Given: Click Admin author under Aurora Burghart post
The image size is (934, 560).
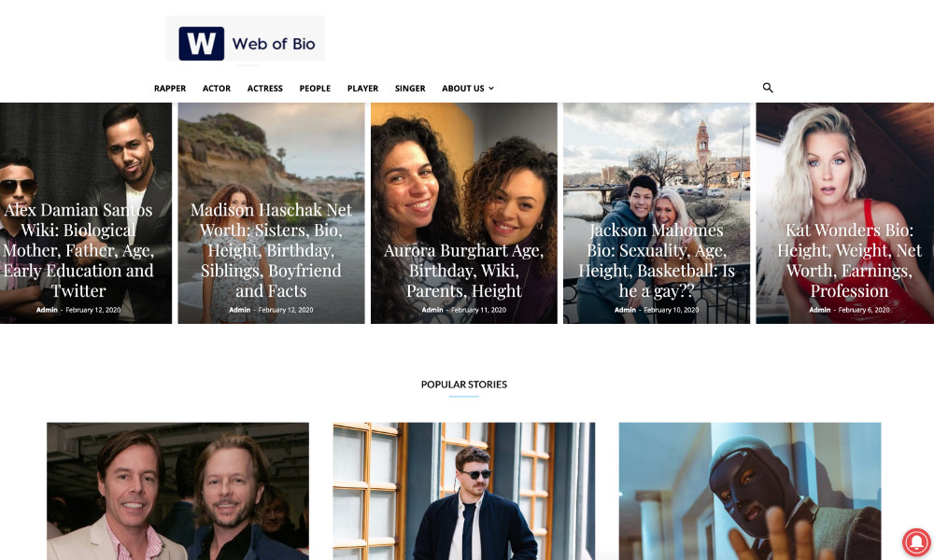Looking at the screenshot, I should [432, 310].
